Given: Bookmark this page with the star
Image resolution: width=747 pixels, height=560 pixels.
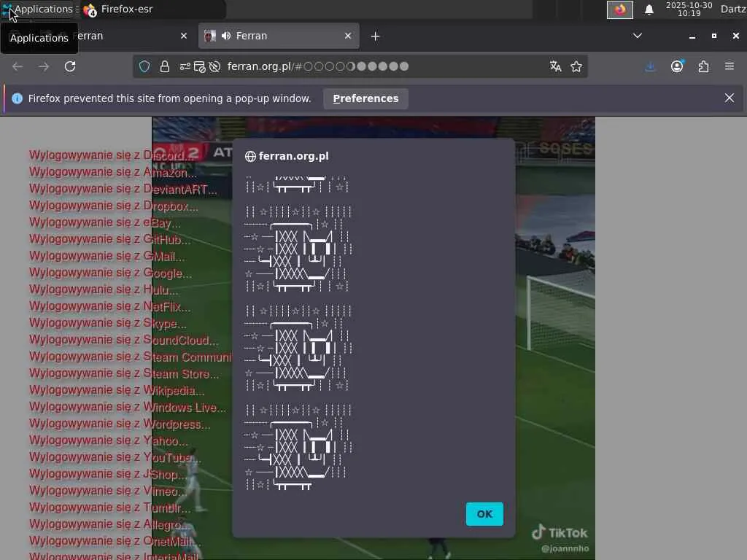Looking at the screenshot, I should tap(576, 66).
